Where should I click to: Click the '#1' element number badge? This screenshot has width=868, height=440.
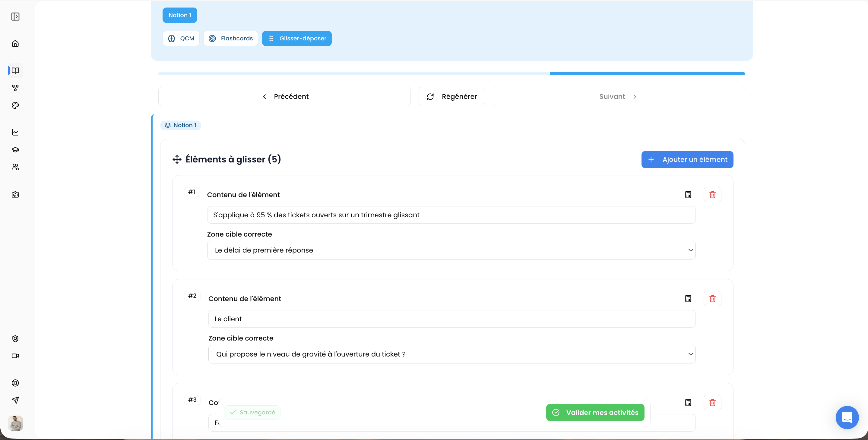coord(192,192)
